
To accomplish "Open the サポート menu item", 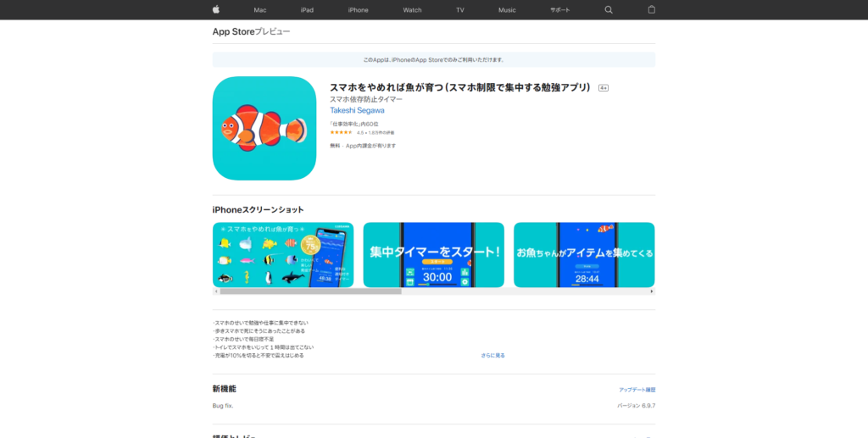I will click(x=559, y=10).
